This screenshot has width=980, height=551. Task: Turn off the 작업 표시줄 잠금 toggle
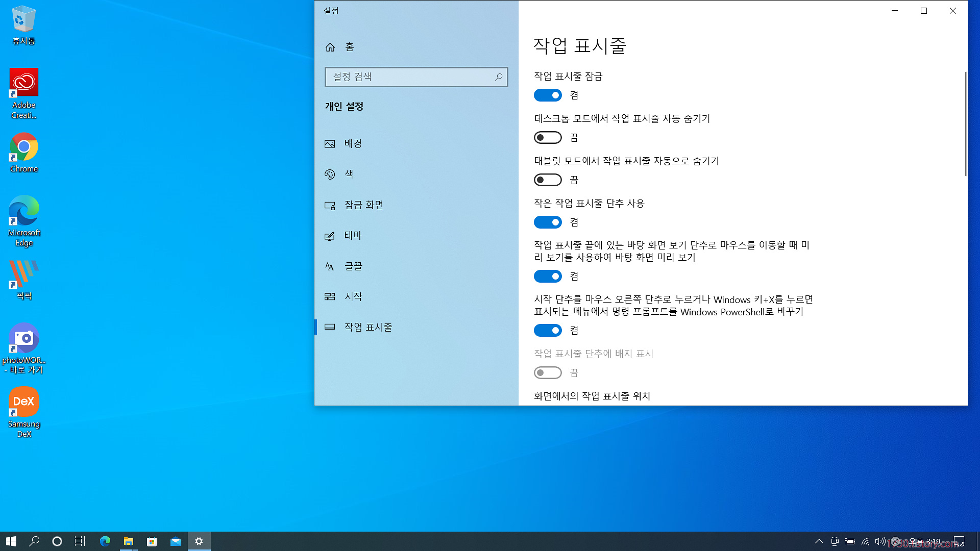(548, 95)
